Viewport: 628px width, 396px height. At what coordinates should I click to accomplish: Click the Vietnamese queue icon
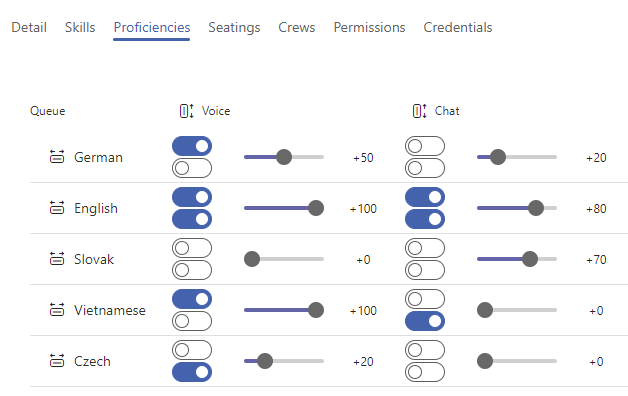pos(57,310)
